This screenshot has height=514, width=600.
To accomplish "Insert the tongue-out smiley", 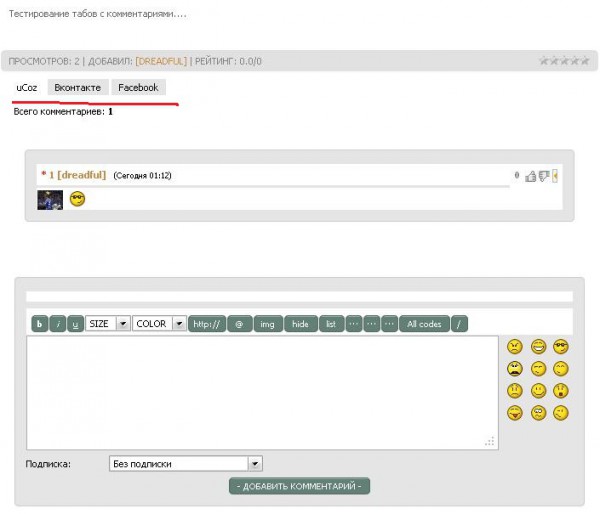I will click(x=515, y=413).
